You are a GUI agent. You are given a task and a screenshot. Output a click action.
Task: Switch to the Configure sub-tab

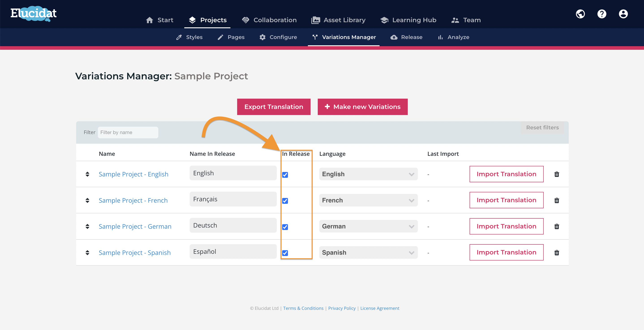tap(278, 37)
